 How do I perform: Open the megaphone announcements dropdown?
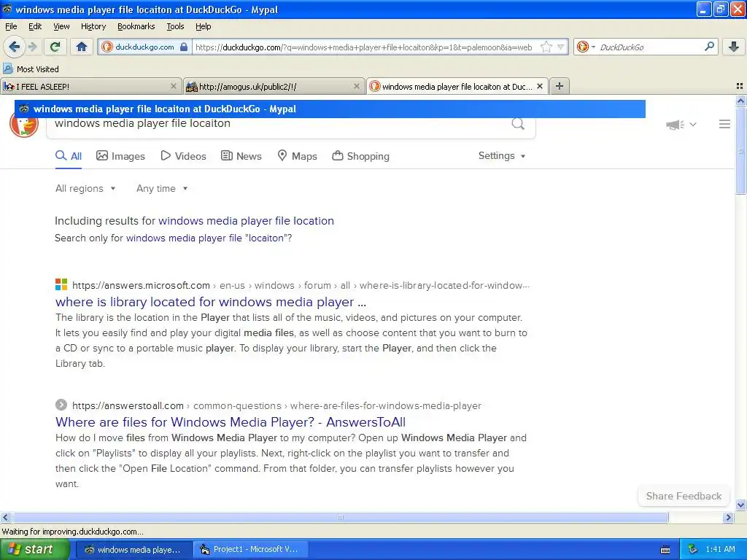tap(681, 125)
